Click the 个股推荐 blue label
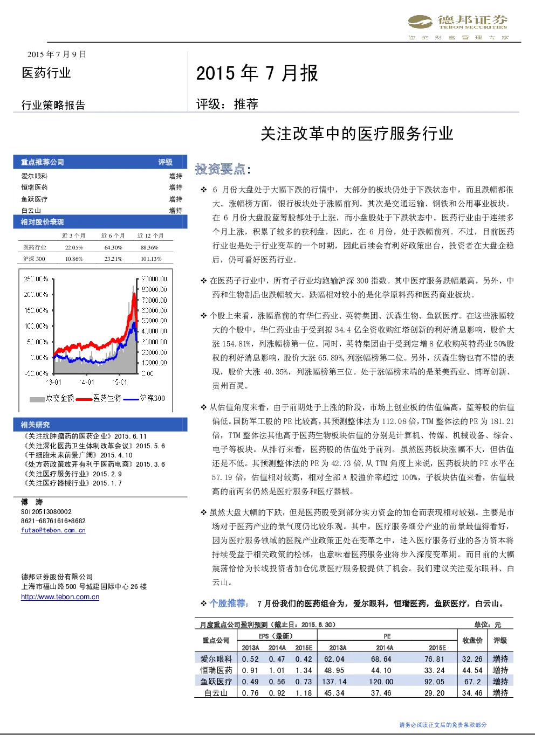535x756 pixels. click(x=229, y=604)
